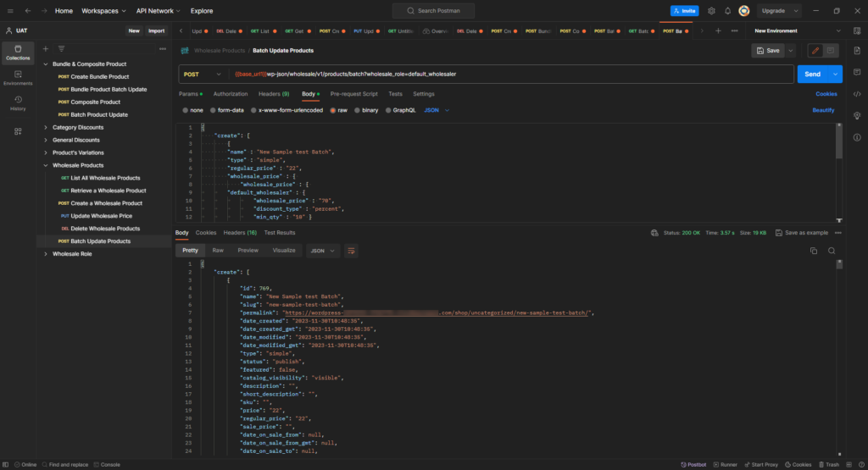Click the copy response icon
This screenshot has height=470, width=868.
[814, 251]
